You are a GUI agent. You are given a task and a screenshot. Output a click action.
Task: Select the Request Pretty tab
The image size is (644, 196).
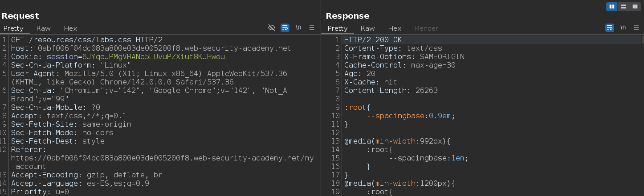(x=13, y=28)
